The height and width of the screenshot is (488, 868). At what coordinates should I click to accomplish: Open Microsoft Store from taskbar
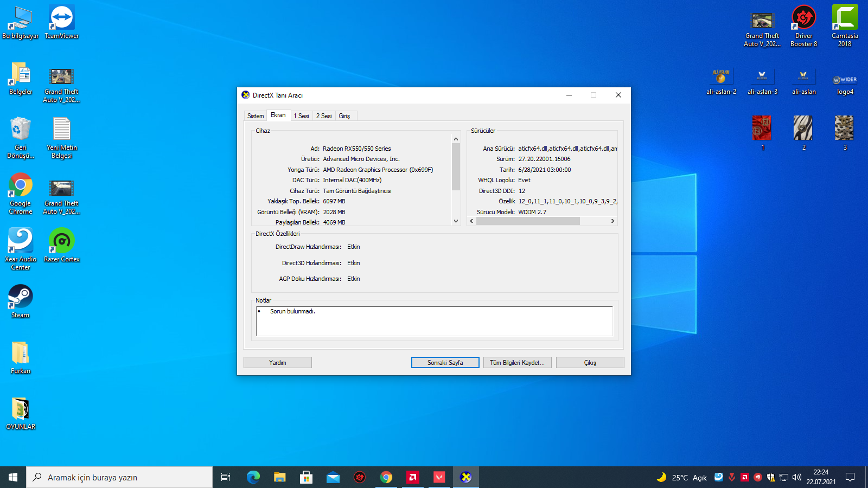click(x=307, y=477)
